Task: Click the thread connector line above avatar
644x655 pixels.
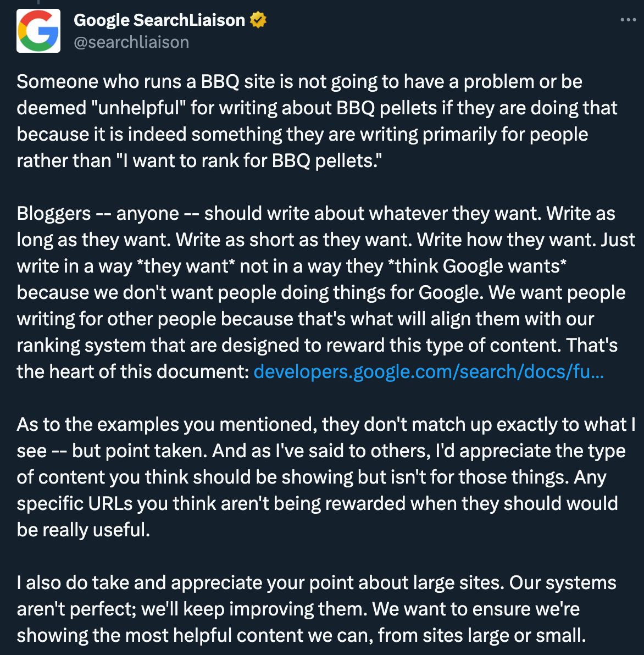Action: (38, 3)
